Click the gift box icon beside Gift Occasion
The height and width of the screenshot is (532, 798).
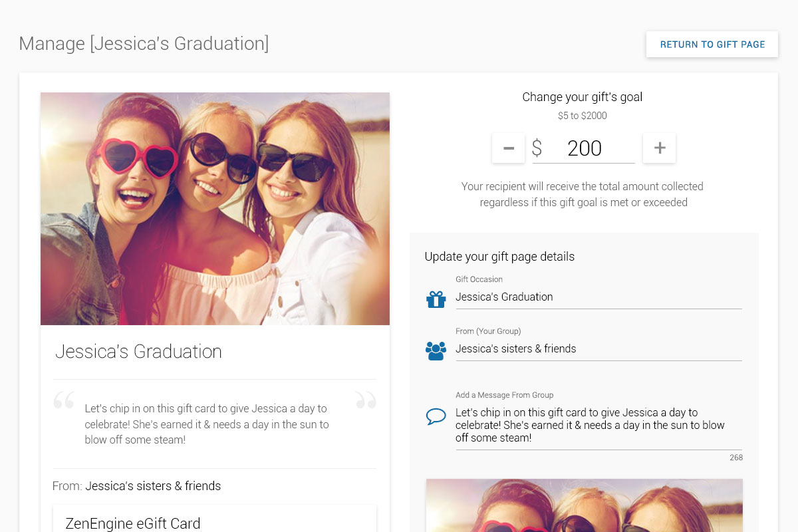(x=436, y=299)
